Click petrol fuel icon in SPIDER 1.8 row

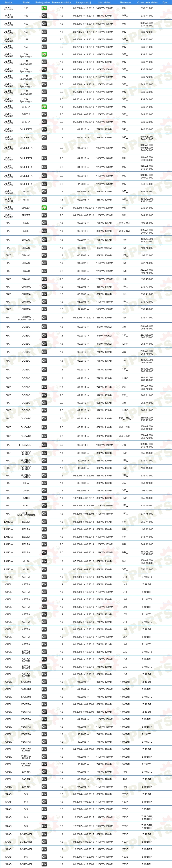[44, 208]
